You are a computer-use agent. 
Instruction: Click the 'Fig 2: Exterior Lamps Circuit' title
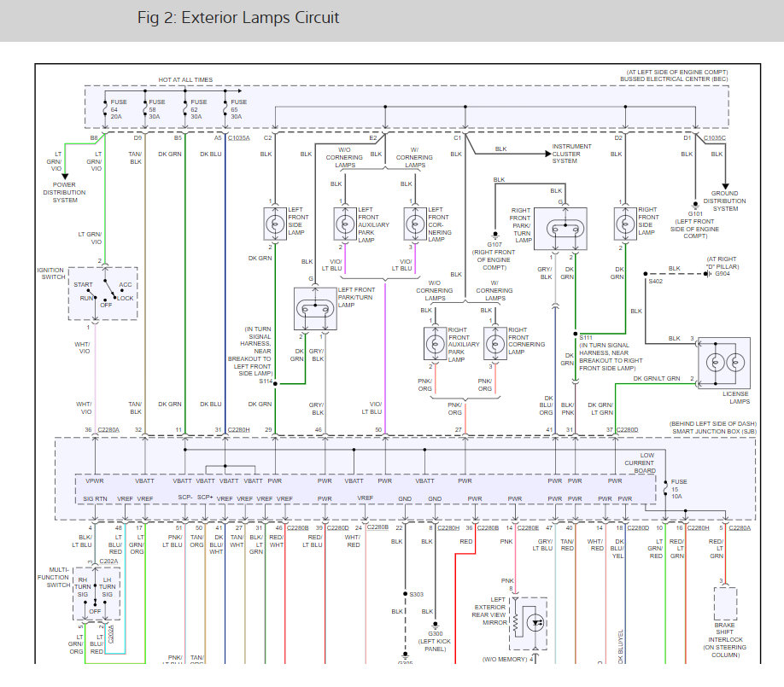point(238,17)
